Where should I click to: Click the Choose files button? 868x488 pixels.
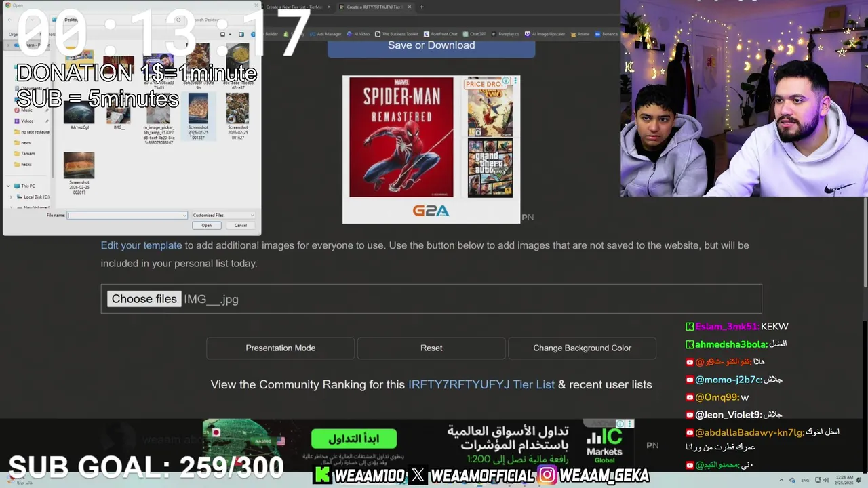[x=144, y=299]
